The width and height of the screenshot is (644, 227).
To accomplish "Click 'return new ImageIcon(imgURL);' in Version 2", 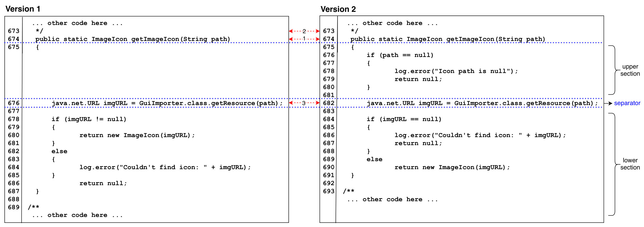I will pos(452,167).
